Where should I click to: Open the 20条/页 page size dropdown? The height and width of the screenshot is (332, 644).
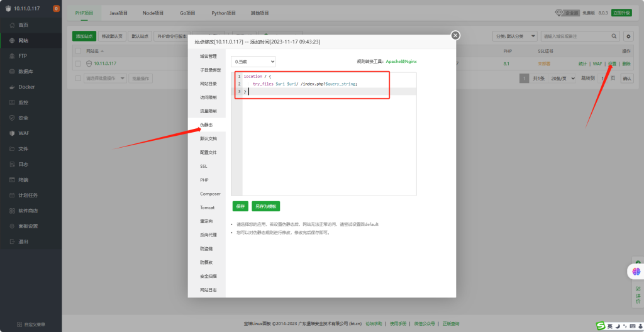pos(562,79)
